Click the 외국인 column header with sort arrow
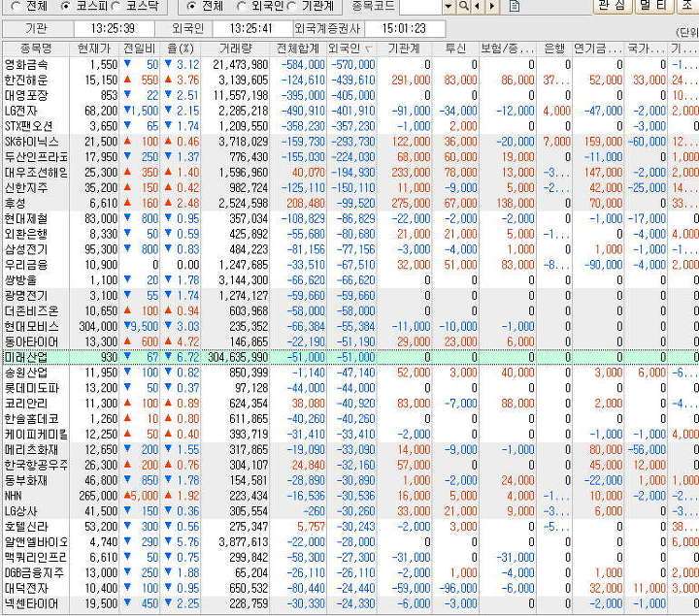The height and width of the screenshot is (616, 699). 351,49
